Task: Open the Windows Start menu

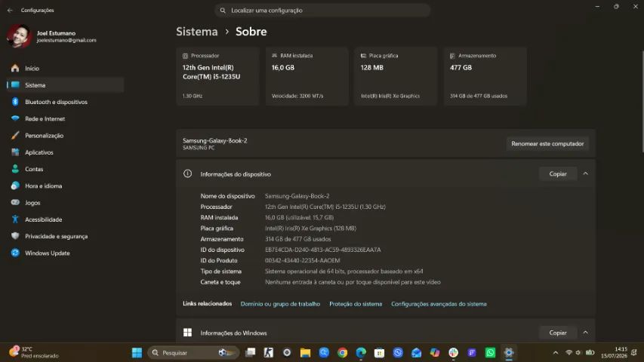Action: (137, 352)
